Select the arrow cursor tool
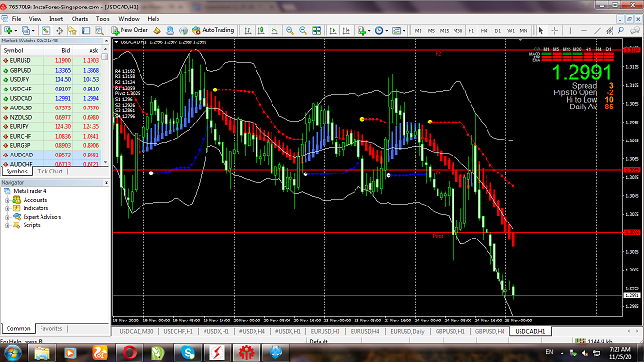Viewport: 644px width, 362px height. pos(541,30)
